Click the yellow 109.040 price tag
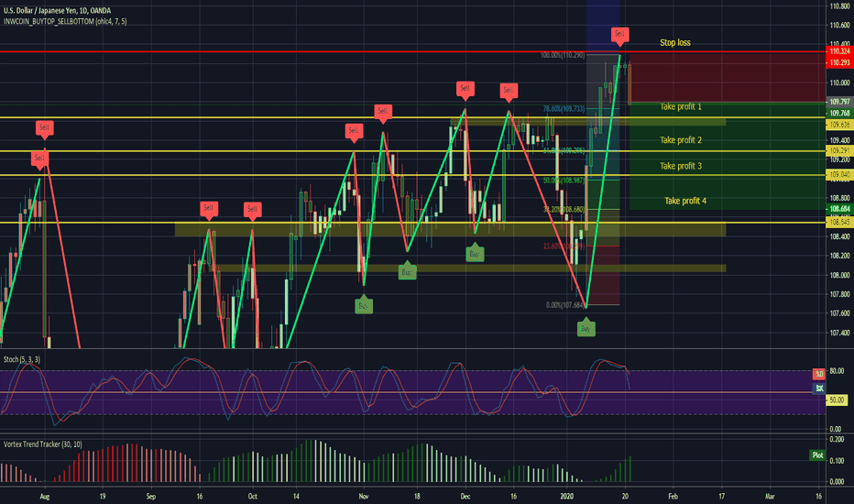 coord(838,174)
